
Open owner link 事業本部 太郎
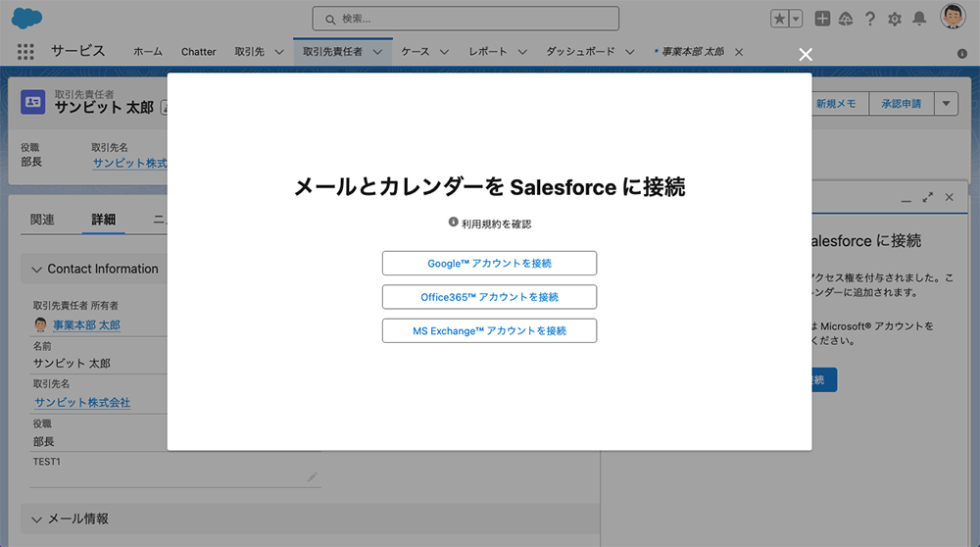coord(86,325)
